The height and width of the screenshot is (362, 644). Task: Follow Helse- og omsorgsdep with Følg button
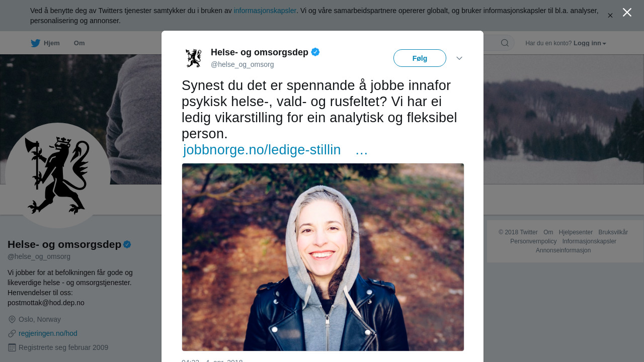coord(420,58)
